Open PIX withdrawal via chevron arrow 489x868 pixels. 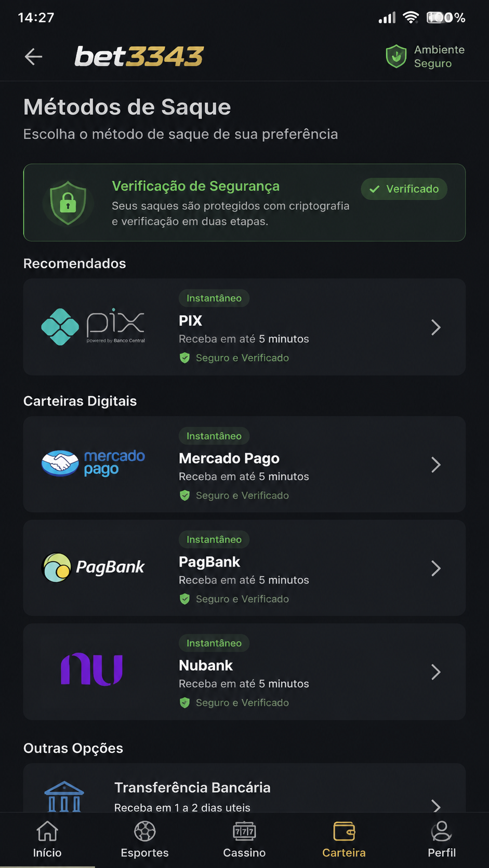click(436, 327)
